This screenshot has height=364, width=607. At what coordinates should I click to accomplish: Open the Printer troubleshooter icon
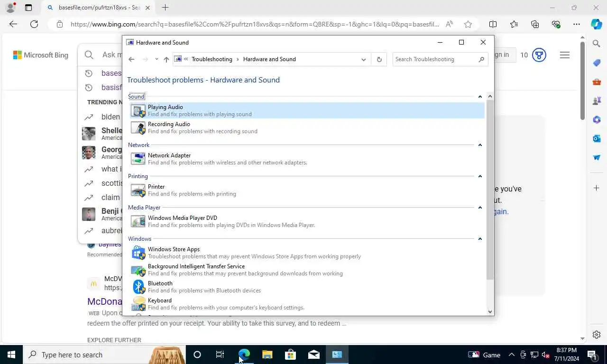[x=138, y=190]
